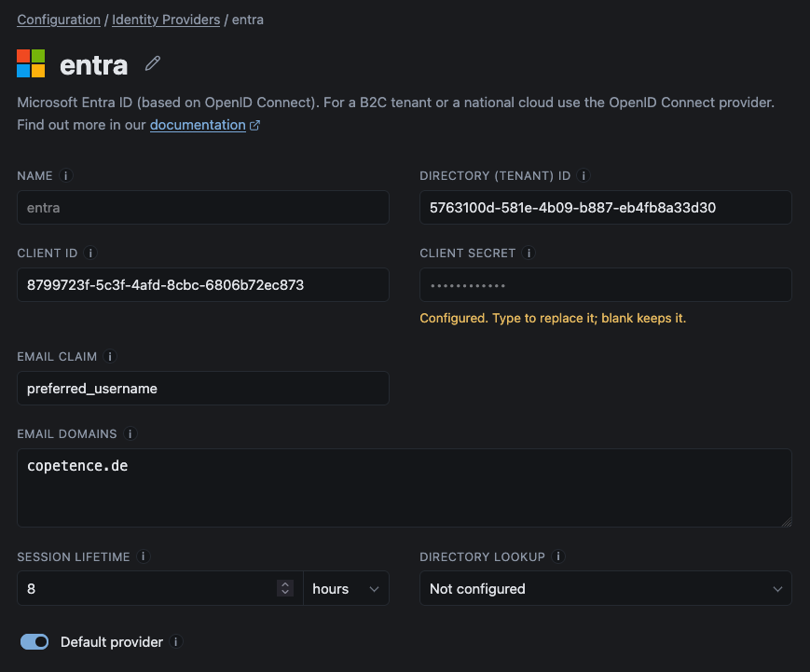Click the SESSION LIFETIME info icon

[144, 556]
